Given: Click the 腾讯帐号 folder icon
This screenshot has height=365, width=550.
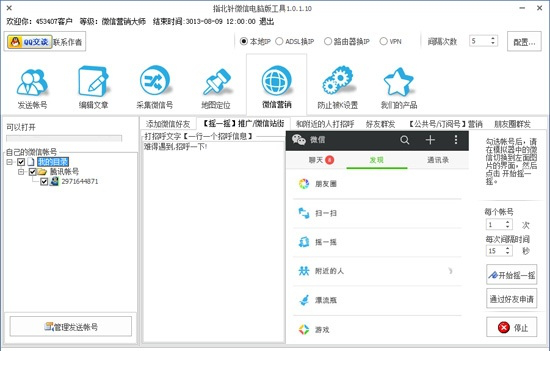Looking at the screenshot, I should pyautogui.click(x=42, y=172).
